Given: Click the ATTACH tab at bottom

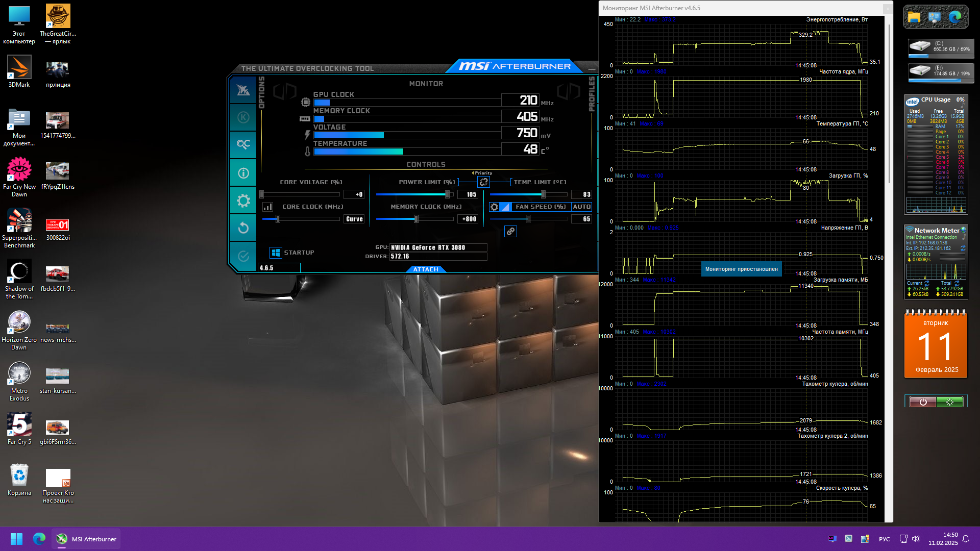Looking at the screenshot, I should pyautogui.click(x=426, y=269).
